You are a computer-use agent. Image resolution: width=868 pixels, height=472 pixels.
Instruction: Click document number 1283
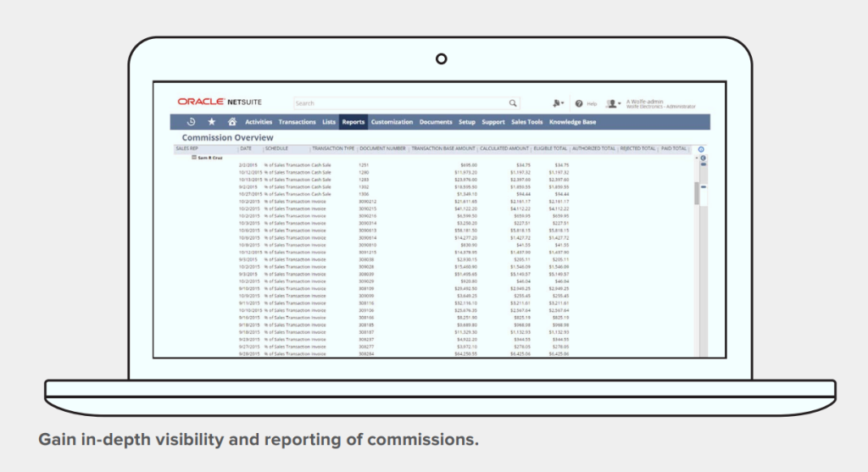pos(364,180)
